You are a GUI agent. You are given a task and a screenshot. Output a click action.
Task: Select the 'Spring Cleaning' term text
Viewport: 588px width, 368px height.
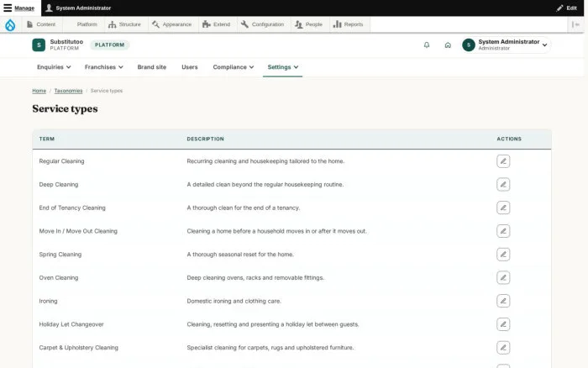(x=60, y=255)
